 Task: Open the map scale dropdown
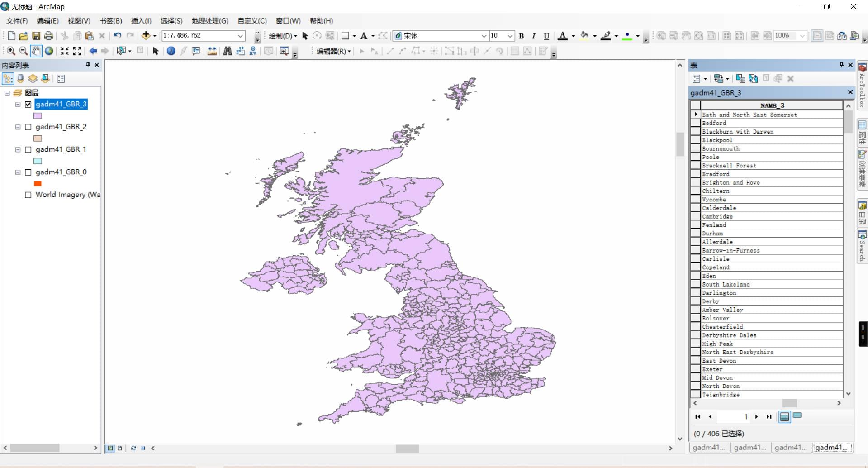tap(241, 36)
